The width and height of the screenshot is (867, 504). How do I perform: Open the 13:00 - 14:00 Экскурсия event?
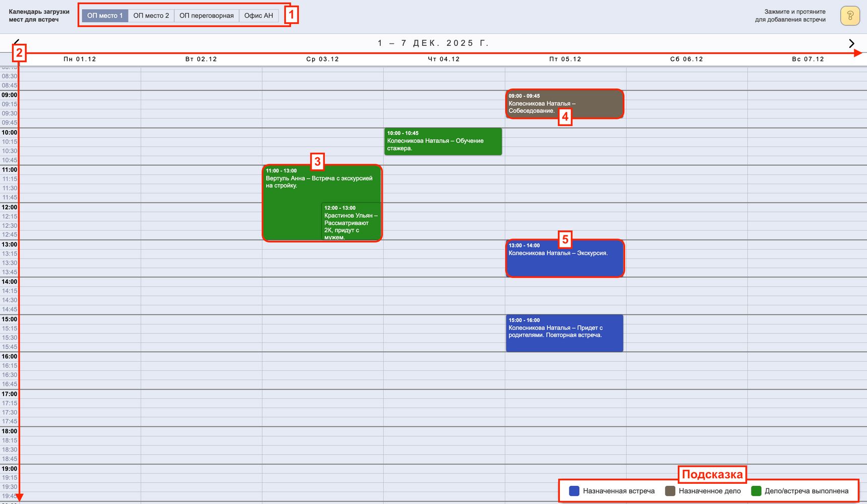tap(564, 259)
